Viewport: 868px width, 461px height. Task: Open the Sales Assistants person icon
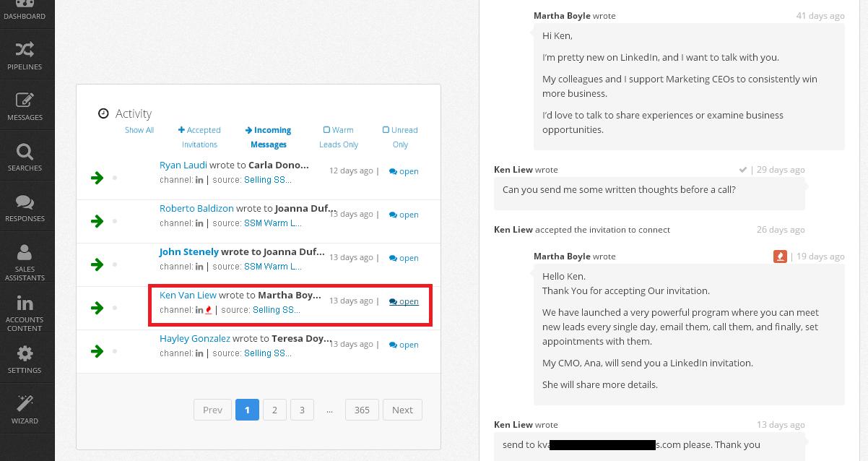tap(25, 252)
